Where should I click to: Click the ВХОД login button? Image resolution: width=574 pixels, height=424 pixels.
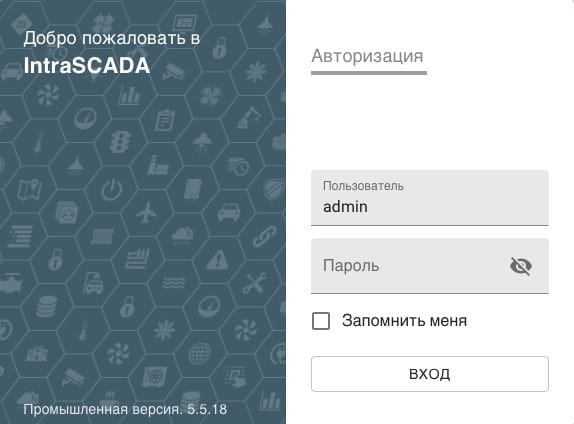coord(430,374)
